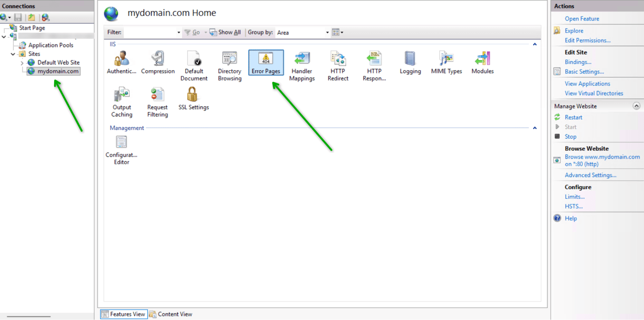Image resolution: width=644 pixels, height=320 pixels.
Task: Collapse the Sites tree node
Action: pyautogui.click(x=13, y=54)
